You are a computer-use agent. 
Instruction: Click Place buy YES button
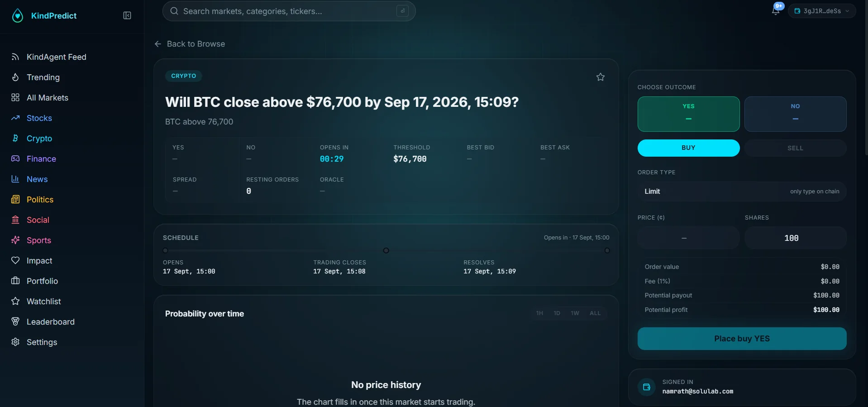742,339
